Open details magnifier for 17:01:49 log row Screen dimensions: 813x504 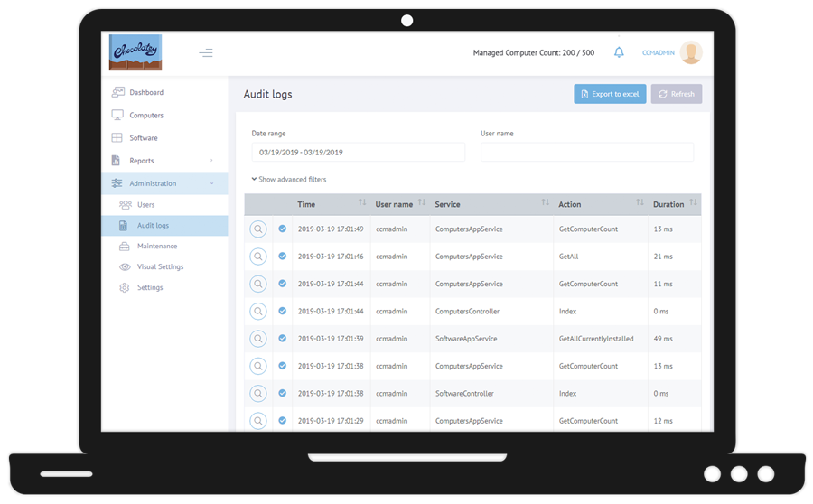(x=258, y=229)
